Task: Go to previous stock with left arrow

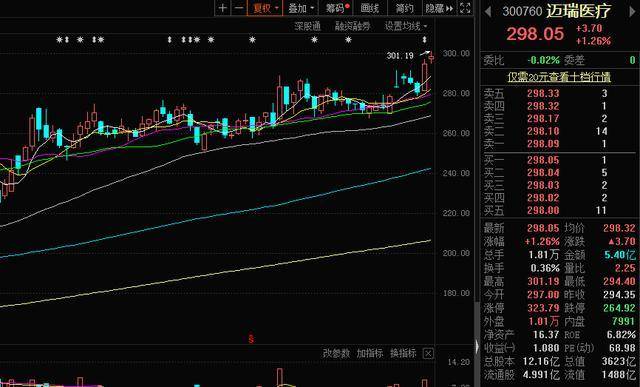Action: [488, 11]
